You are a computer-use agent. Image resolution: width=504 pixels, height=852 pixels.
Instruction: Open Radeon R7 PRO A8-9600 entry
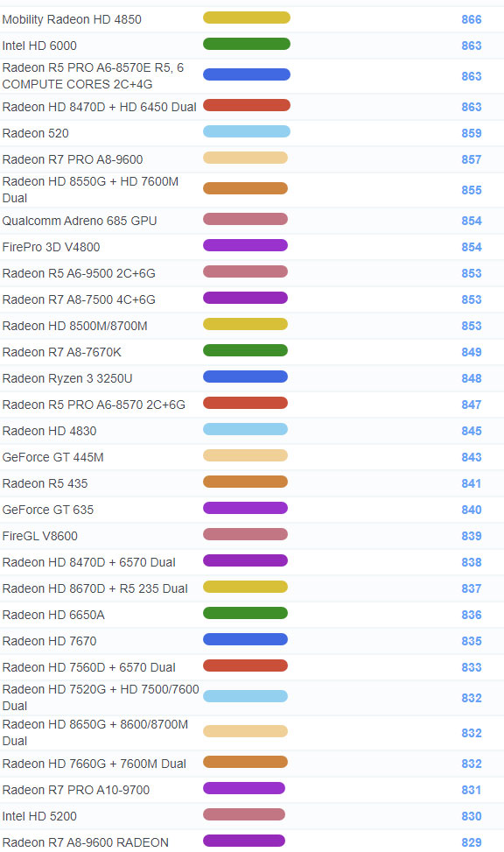[73, 159]
